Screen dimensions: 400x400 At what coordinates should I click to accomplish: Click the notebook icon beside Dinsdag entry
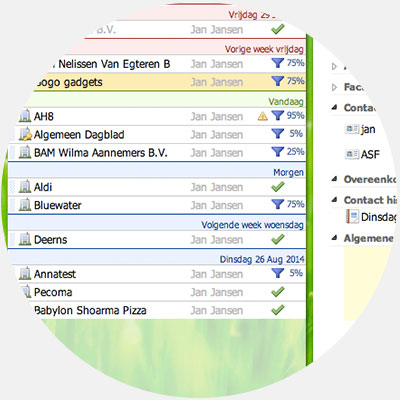click(x=352, y=217)
